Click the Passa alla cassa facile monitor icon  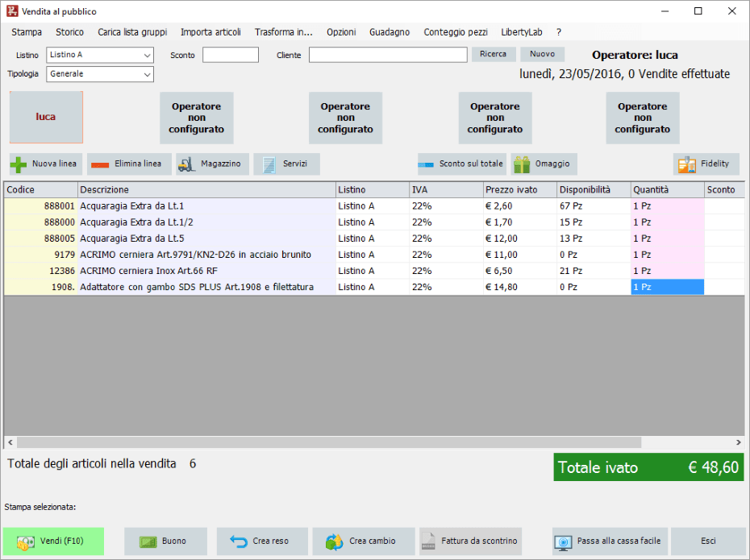(564, 542)
